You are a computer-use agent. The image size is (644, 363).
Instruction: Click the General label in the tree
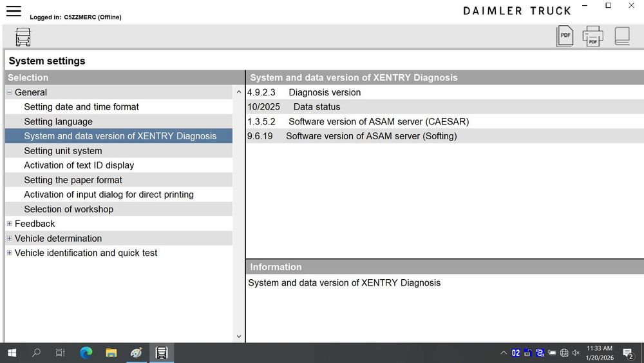tap(31, 92)
